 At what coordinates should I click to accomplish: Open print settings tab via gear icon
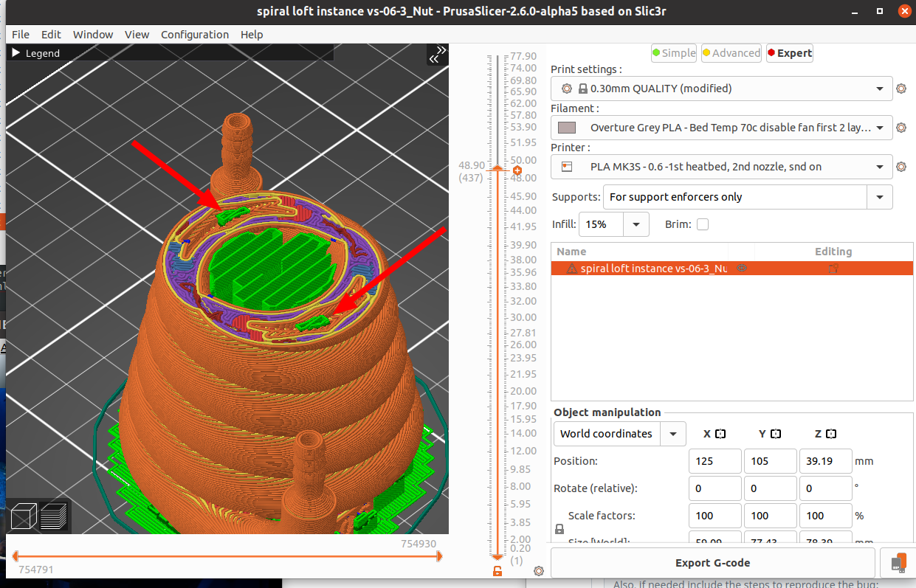coord(901,89)
